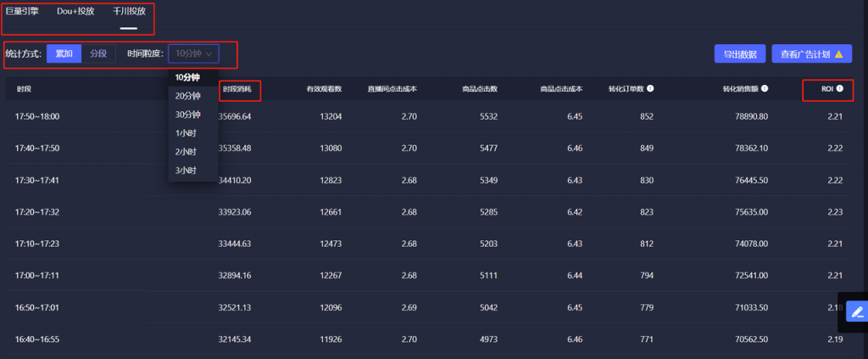Choose 30分钟 in the time dropdown
This screenshot has height=359, width=868.
tap(187, 115)
